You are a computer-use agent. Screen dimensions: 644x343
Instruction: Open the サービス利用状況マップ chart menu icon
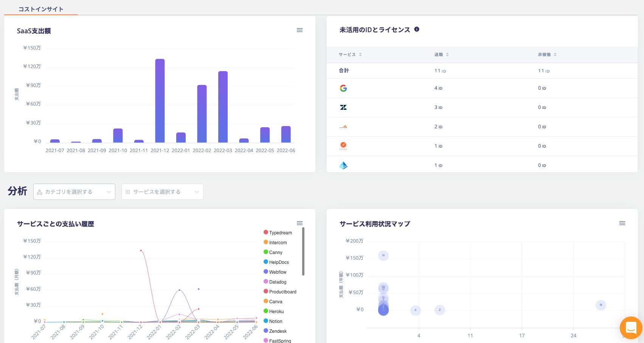(622, 223)
